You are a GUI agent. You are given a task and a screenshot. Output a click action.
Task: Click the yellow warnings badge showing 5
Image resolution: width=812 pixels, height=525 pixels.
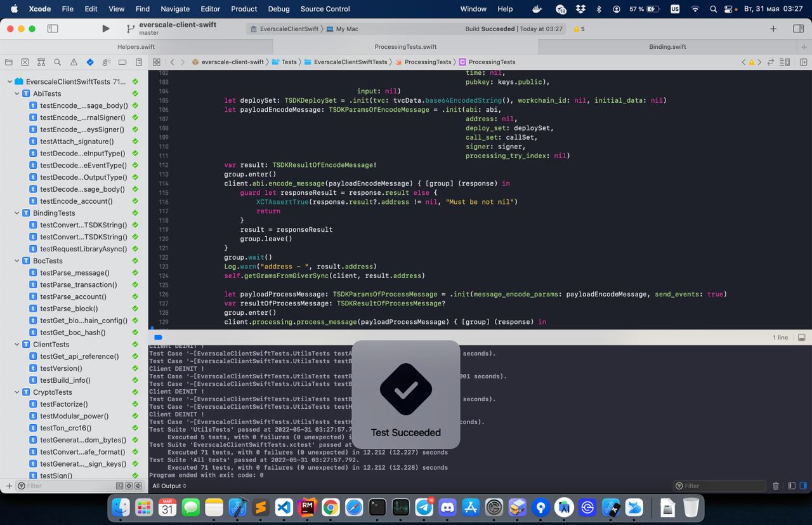click(579, 29)
